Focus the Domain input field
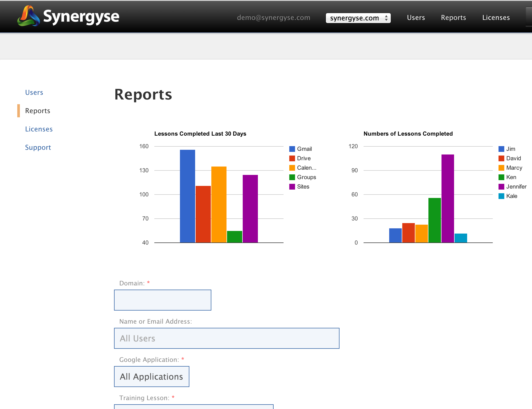This screenshot has width=532, height=409. pyautogui.click(x=162, y=300)
